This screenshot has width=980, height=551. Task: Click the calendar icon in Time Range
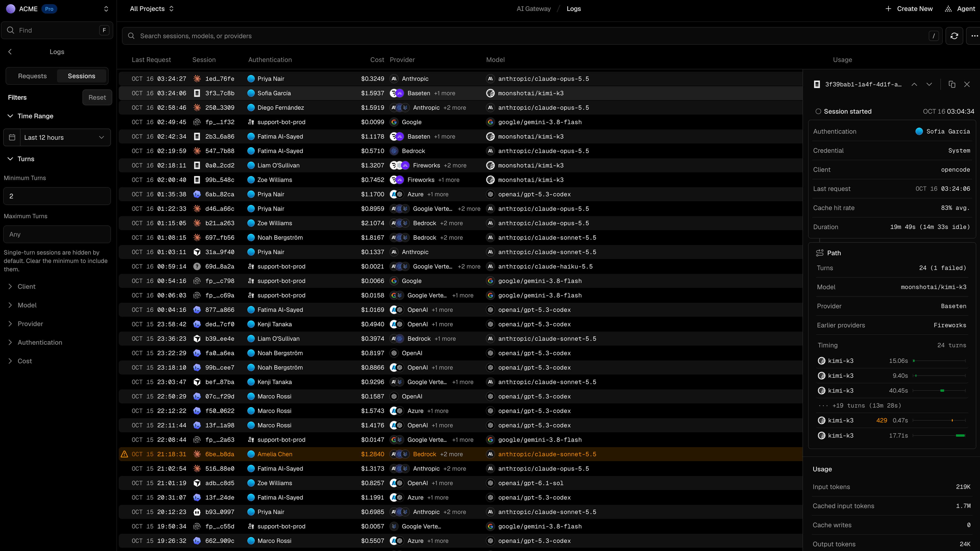[x=12, y=137]
